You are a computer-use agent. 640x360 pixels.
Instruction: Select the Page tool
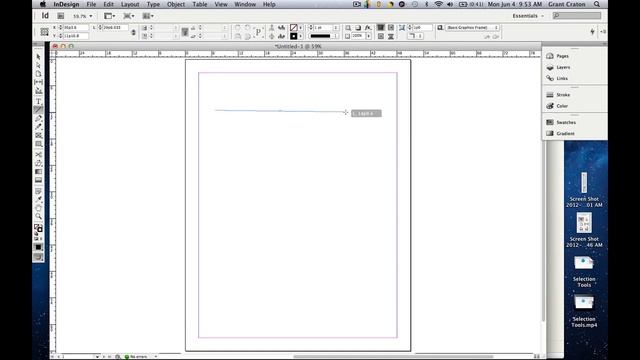[x=38, y=74]
